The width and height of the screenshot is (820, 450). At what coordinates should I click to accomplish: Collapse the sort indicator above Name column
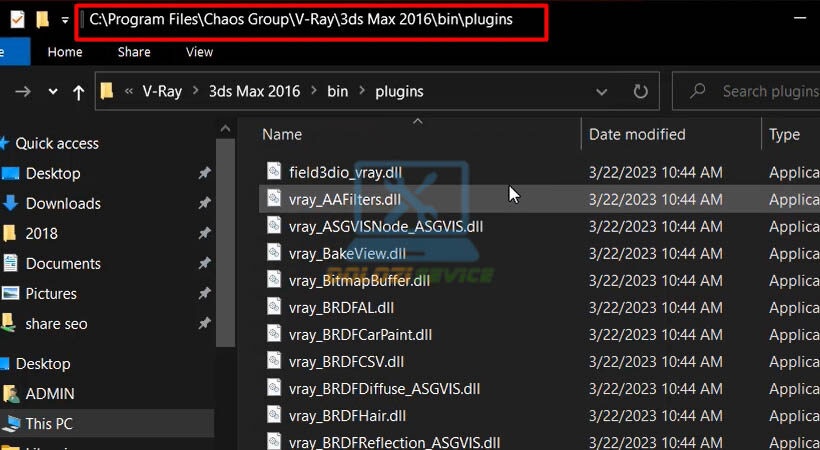417,121
